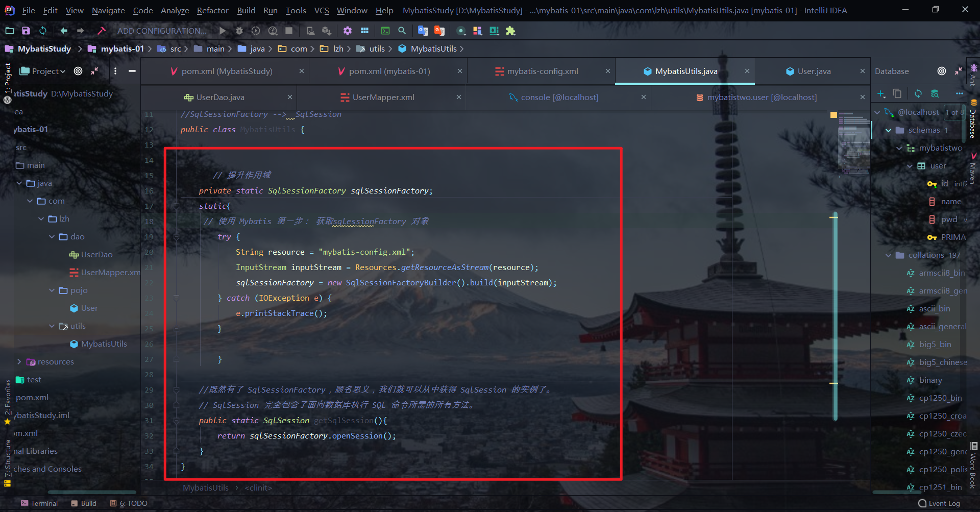Image resolution: width=980 pixels, height=512 pixels.
Task: Open the Event Log
Action: [x=939, y=503]
